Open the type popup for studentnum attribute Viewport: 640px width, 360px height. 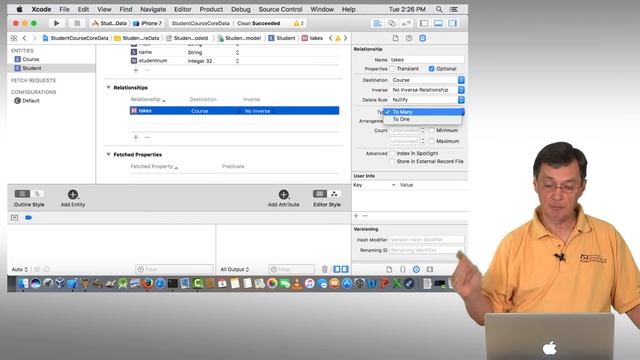(237, 61)
